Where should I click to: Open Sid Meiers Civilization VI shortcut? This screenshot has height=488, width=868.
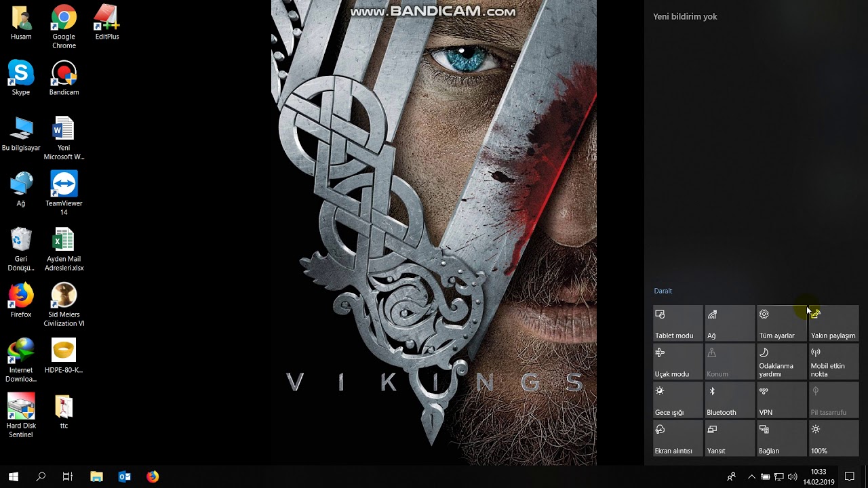pyautogui.click(x=64, y=305)
